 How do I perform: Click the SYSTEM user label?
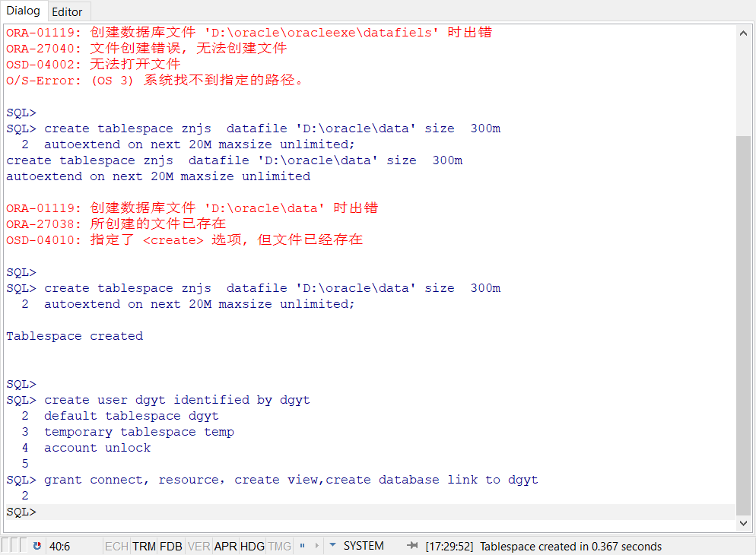point(364,546)
